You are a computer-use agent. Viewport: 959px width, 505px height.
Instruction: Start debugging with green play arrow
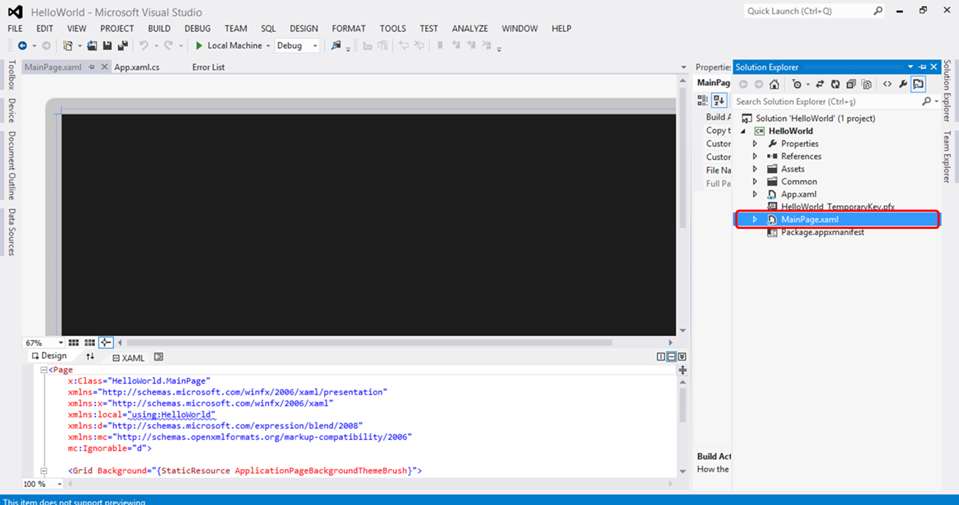tap(199, 46)
